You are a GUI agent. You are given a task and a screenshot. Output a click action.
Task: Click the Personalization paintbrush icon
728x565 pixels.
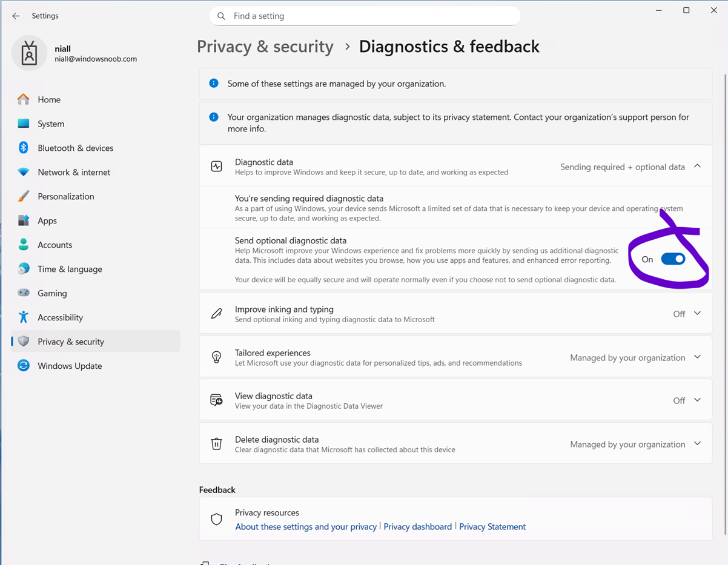(x=24, y=196)
